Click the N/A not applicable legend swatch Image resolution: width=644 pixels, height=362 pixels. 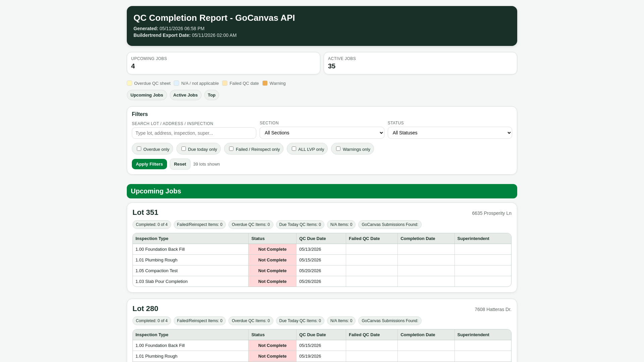[176, 83]
